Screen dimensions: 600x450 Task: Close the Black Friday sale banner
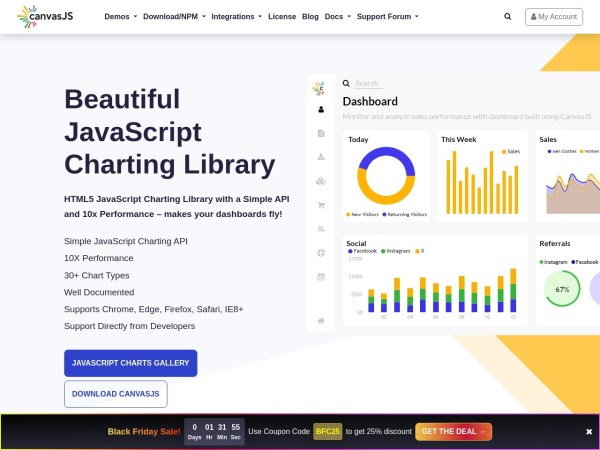[x=589, y=432]
